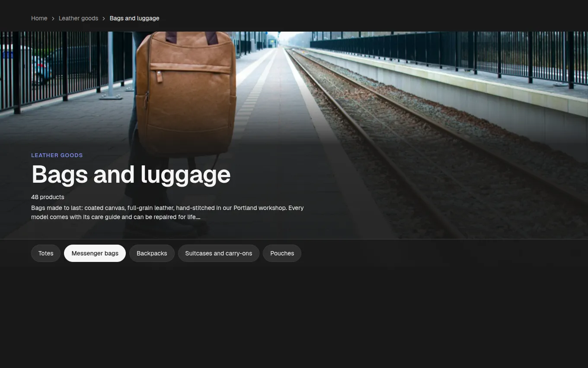The image size is (588, 368).
Task: Click the Bags and luggage heading
Action: tap(131, 174)
